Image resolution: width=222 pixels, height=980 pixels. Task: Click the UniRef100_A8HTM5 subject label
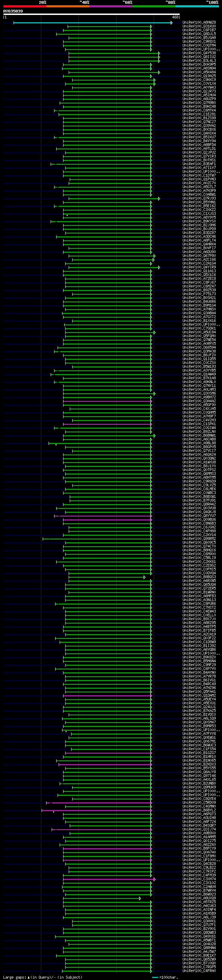pos(199,477)
